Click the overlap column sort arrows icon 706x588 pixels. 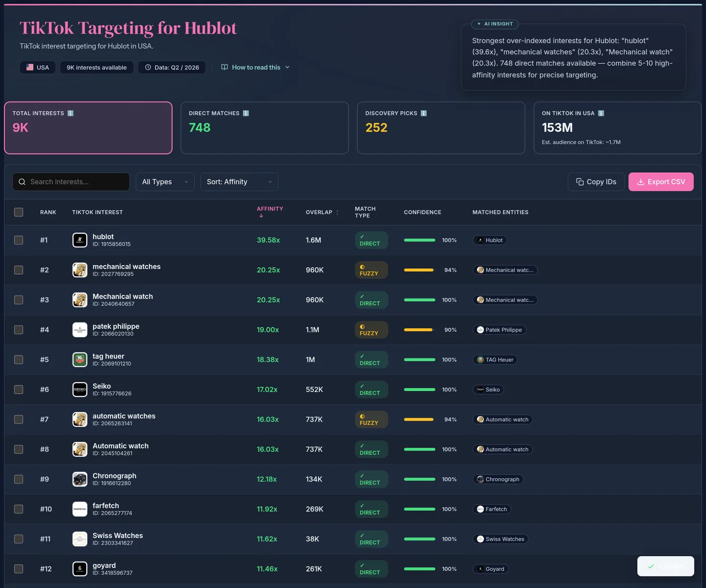[x=337, y=213]
